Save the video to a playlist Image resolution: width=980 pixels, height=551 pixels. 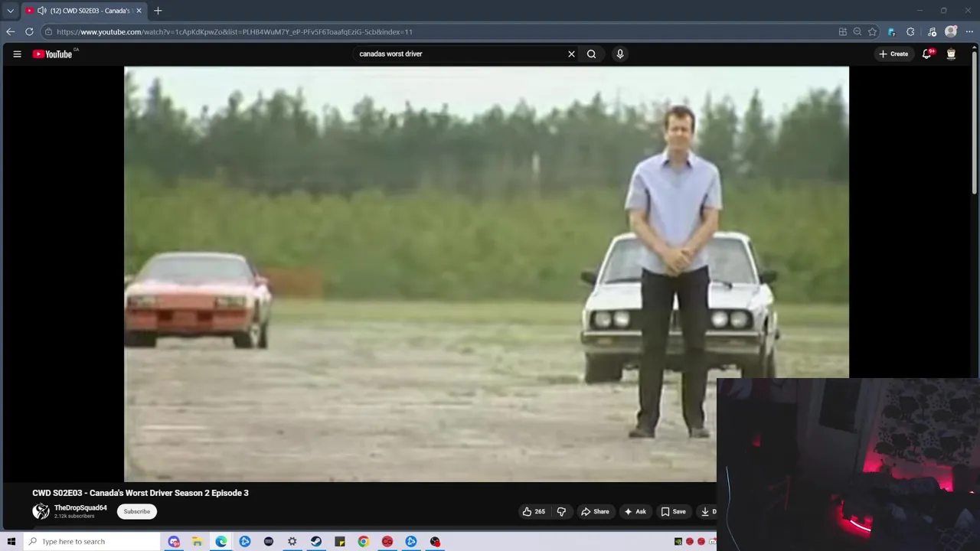(673, 511)
